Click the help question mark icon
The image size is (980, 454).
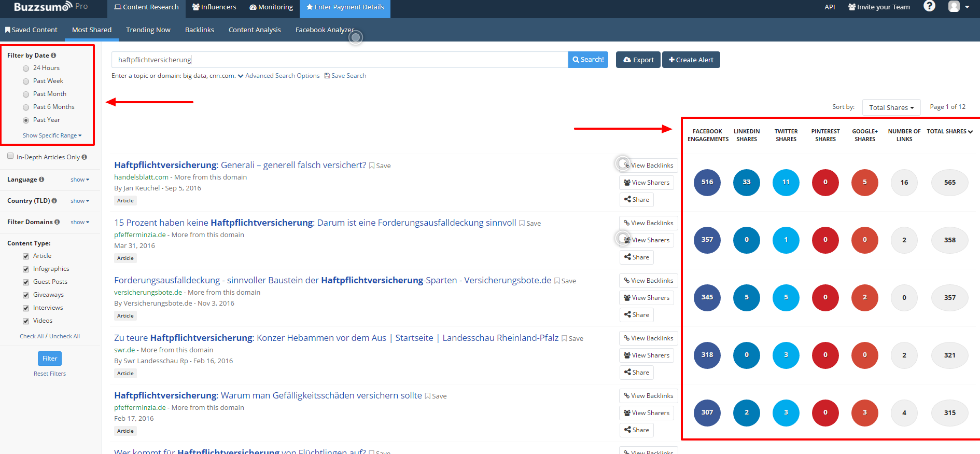coord(929,6)
